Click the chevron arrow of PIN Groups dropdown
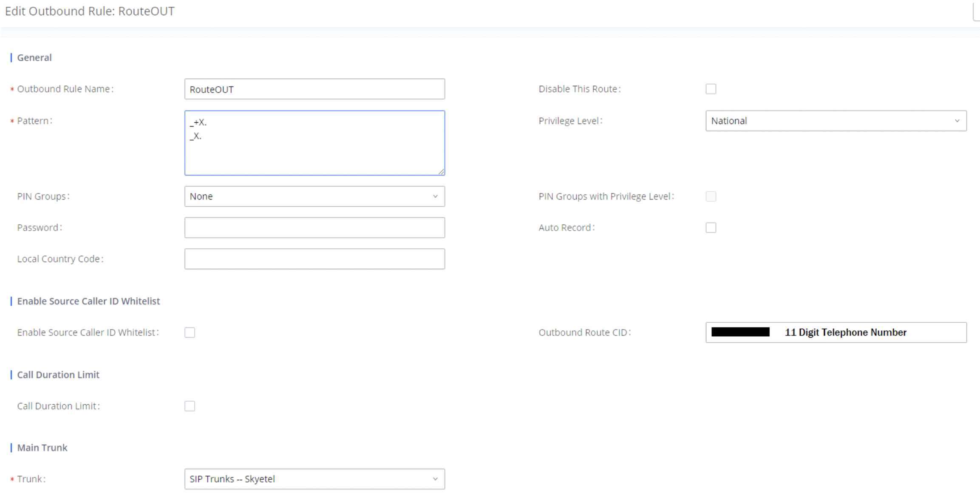This screenshot has height=496, width=980. tap(435, 196)
